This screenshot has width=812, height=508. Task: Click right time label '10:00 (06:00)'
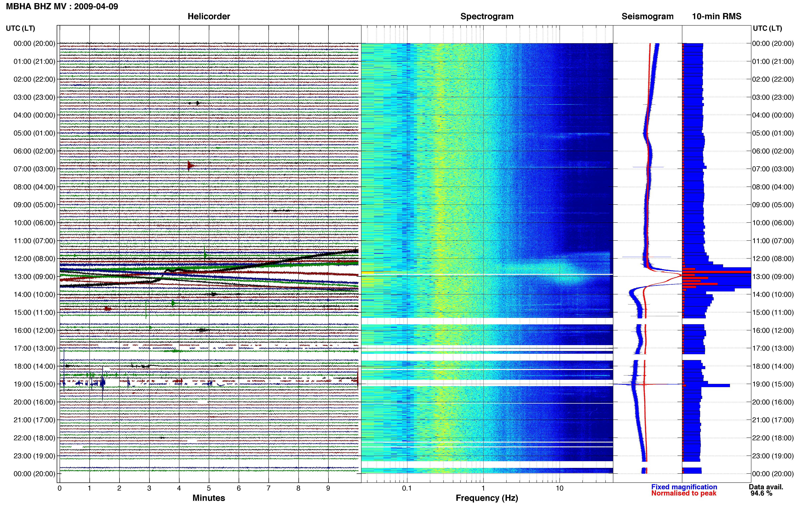click(773, 223)
